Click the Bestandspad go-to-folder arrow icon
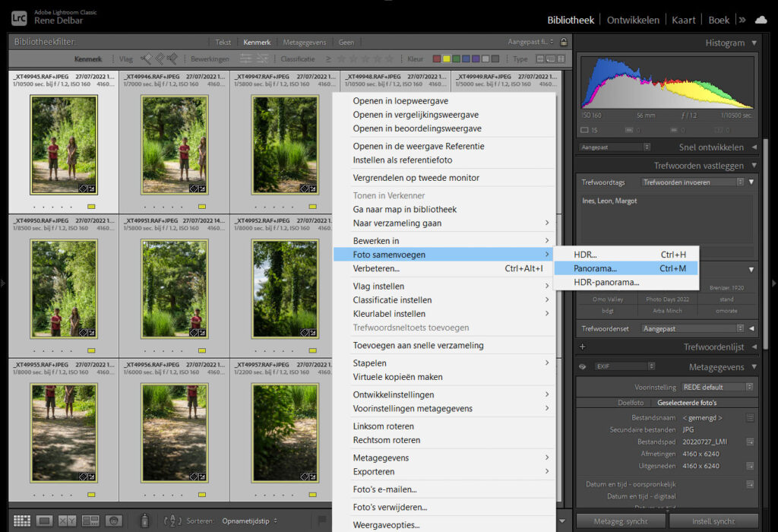 pos(750,442)
